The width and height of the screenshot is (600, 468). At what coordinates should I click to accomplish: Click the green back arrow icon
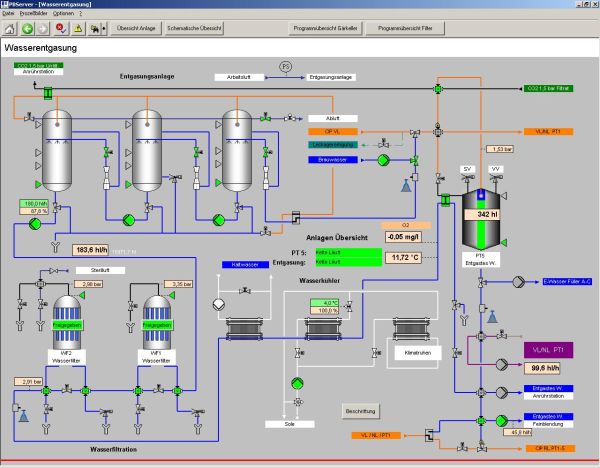pyautogui.click(x=28, y=29)
